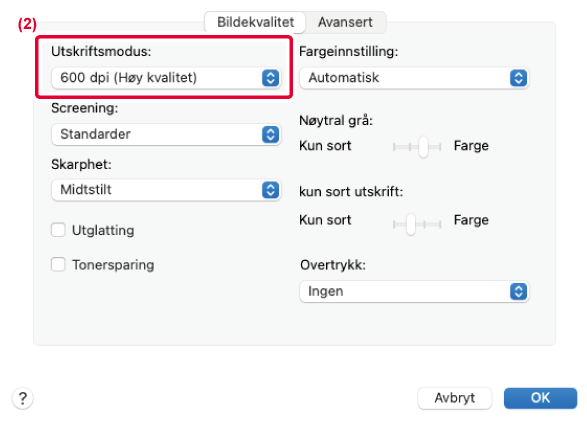Enable the Tonersparing checkbox

(58, 264)
